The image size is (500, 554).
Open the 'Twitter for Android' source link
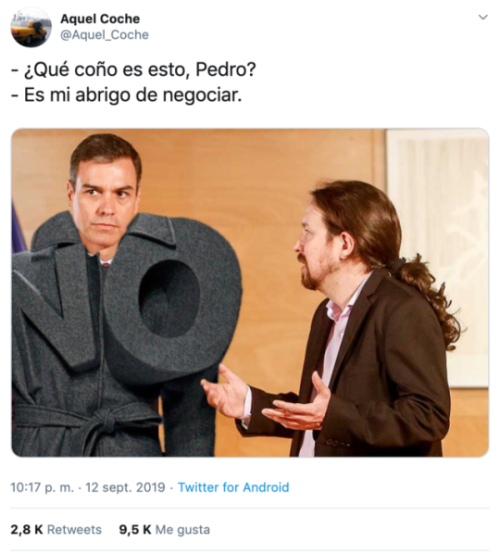(233, 488)
